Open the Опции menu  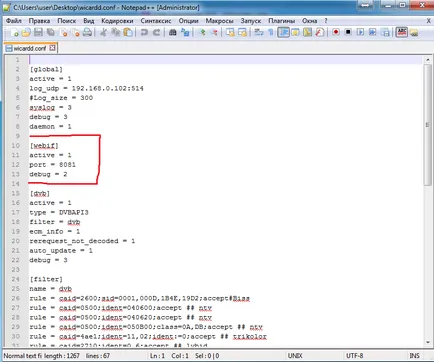point(188,21)
